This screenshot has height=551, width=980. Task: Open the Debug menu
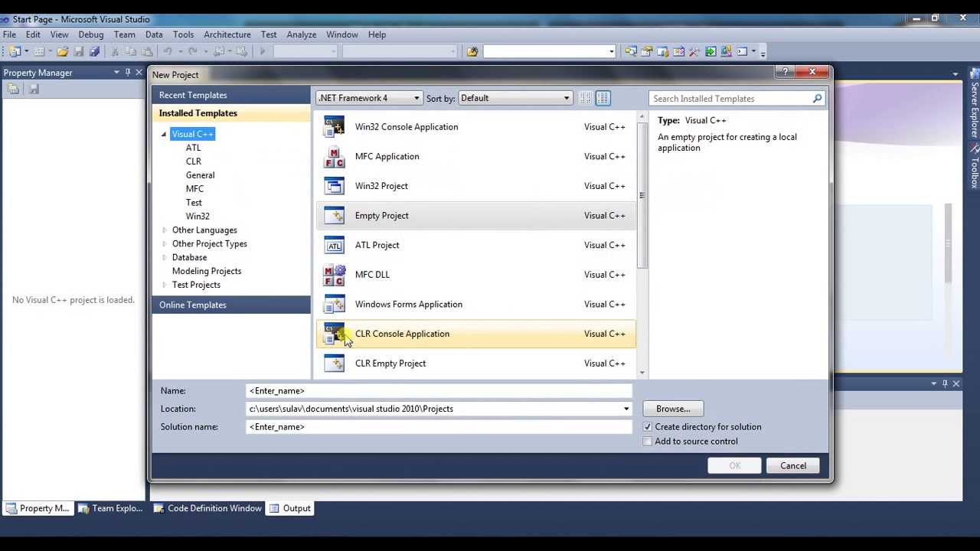click(x=90, y=34)
